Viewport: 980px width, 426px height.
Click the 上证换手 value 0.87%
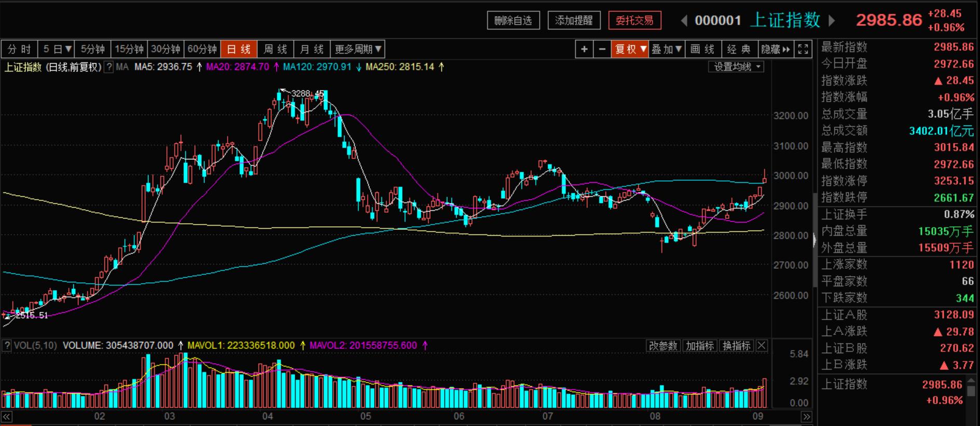(x=959, y=214)
